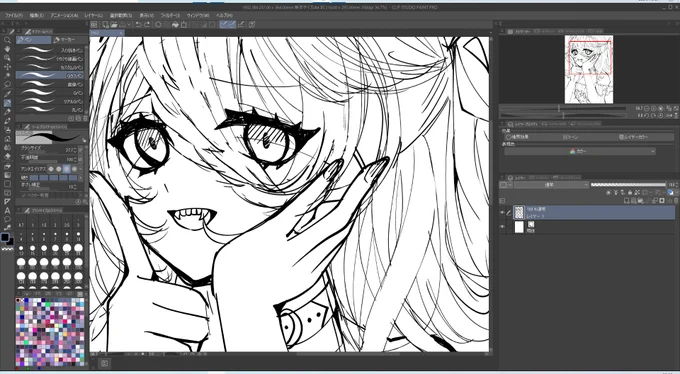Step the brush size value with its spinner arrows
The height and width of the screenshot is (374, 680).
pyautogui.click(x=75, y=150)
